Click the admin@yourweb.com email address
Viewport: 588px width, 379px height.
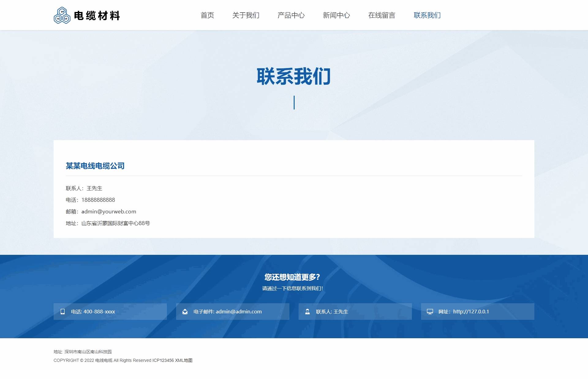tap(109, 211)
